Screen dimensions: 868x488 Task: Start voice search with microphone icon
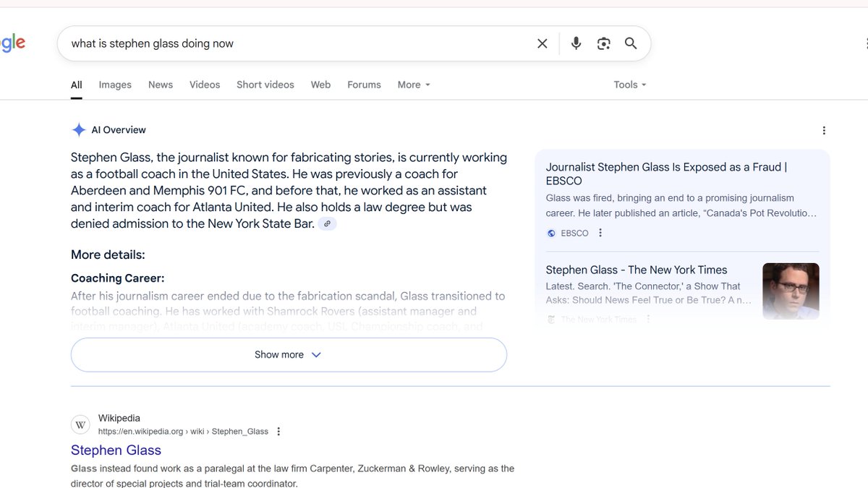(x=576, y=43)
